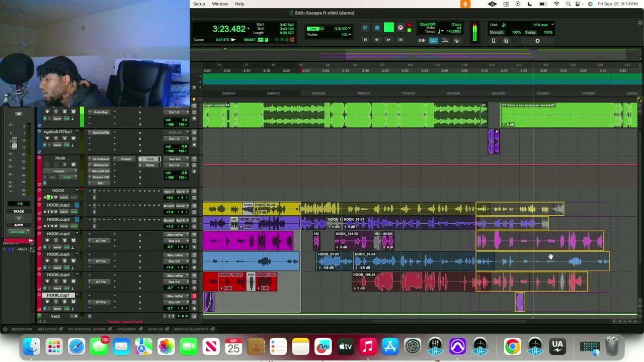The image size is (644, 362).
Task: Click the Stop button in transport
Action: pos(377,28)
